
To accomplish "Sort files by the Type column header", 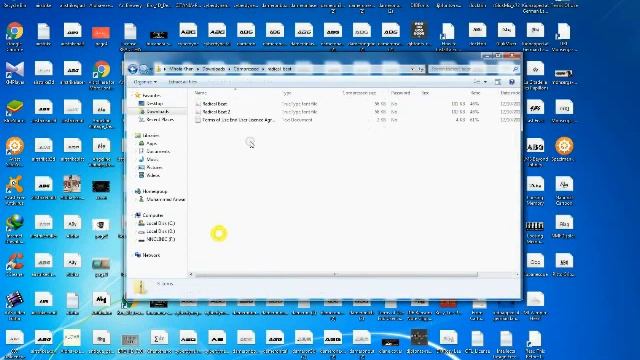I will 287,93.
